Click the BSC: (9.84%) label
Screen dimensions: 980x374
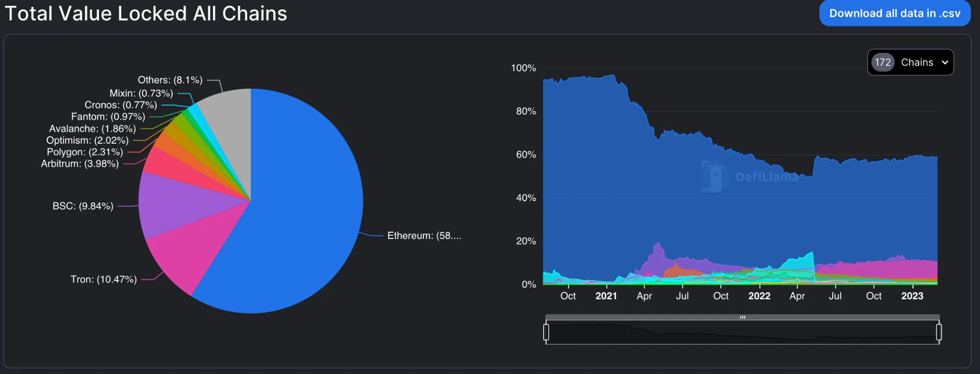(83, 206)
